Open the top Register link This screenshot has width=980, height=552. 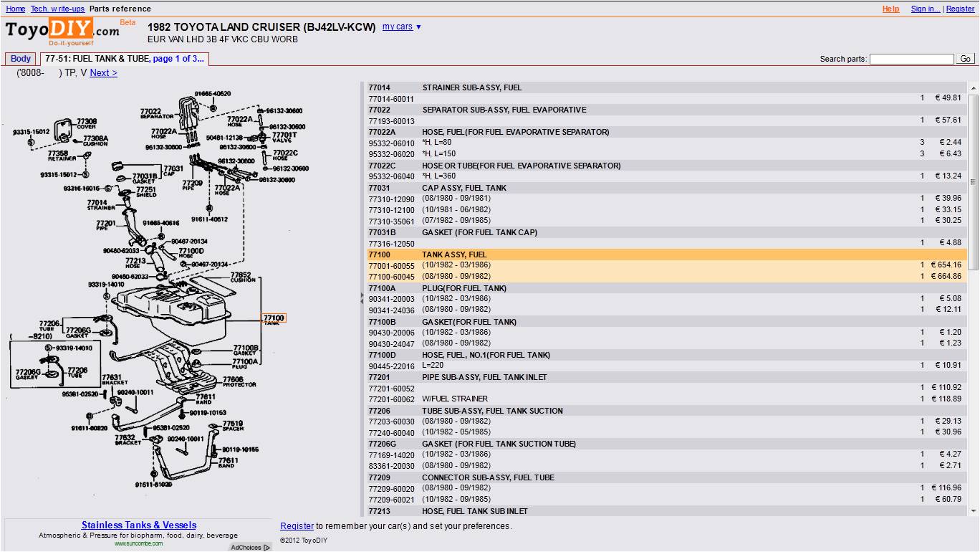click(x=960, y=9)
